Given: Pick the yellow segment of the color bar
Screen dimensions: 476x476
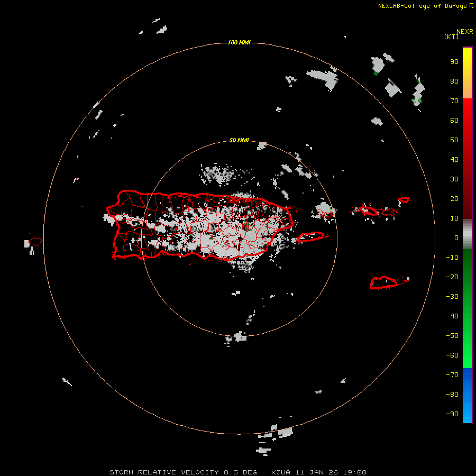Looking at the screenshot, I should 467,73.
